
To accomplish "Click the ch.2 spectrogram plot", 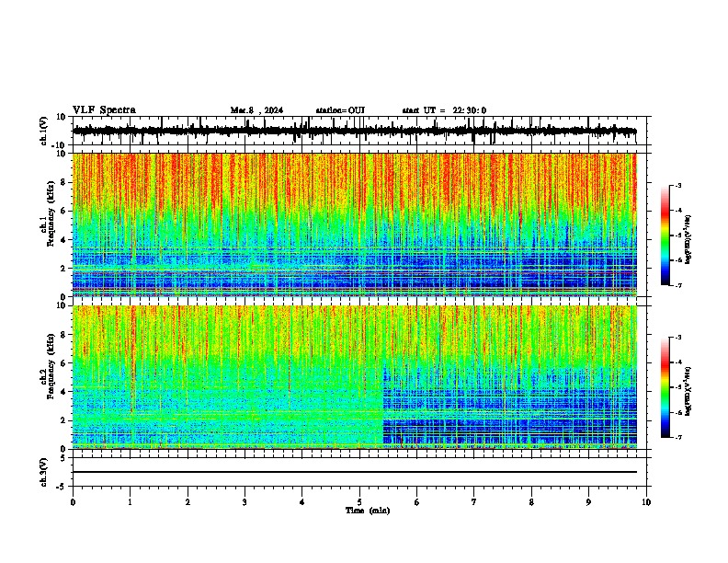I will point(355,377).
